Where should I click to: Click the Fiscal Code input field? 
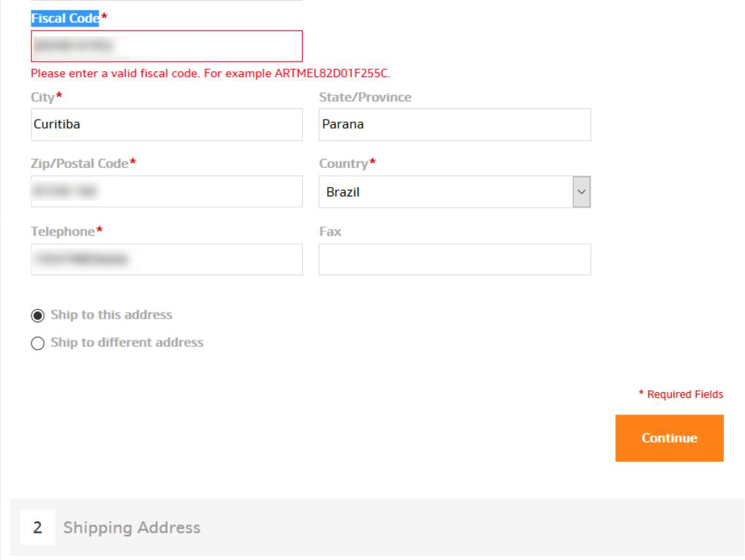[166, 46]
